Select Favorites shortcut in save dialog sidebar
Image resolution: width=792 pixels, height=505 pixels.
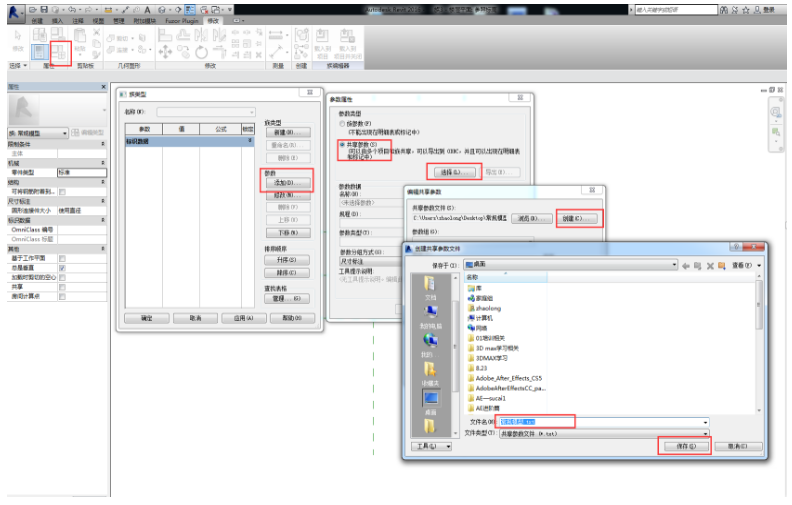point(430,374)
